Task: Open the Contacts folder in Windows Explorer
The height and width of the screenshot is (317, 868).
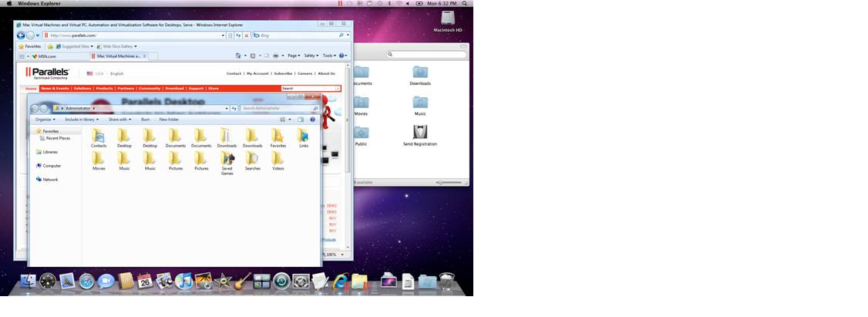Action: point(99,138)
